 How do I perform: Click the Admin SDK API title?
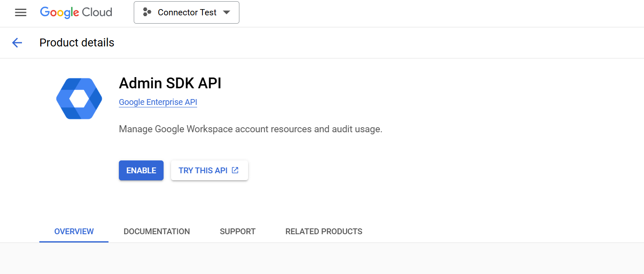coord(170,83)
